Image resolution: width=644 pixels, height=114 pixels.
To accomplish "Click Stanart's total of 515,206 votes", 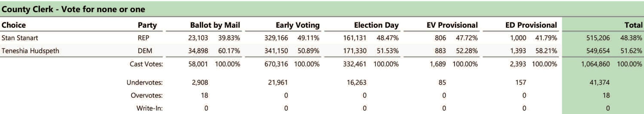I will coord(598,38).
